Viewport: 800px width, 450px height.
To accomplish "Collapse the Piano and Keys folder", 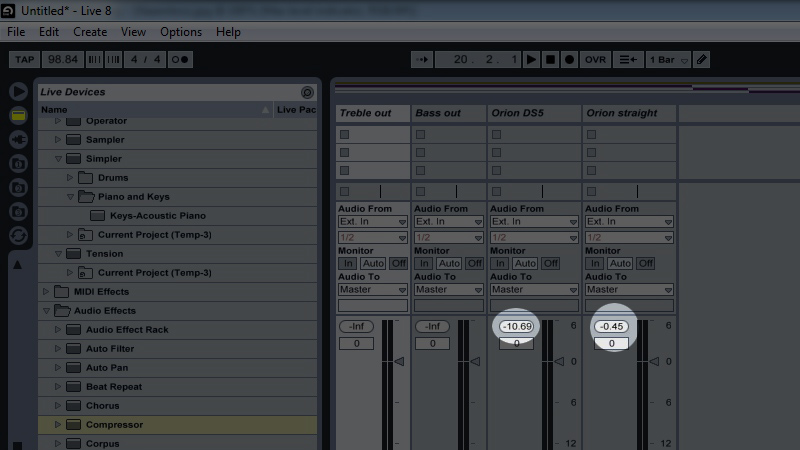I will coord(70,196).
